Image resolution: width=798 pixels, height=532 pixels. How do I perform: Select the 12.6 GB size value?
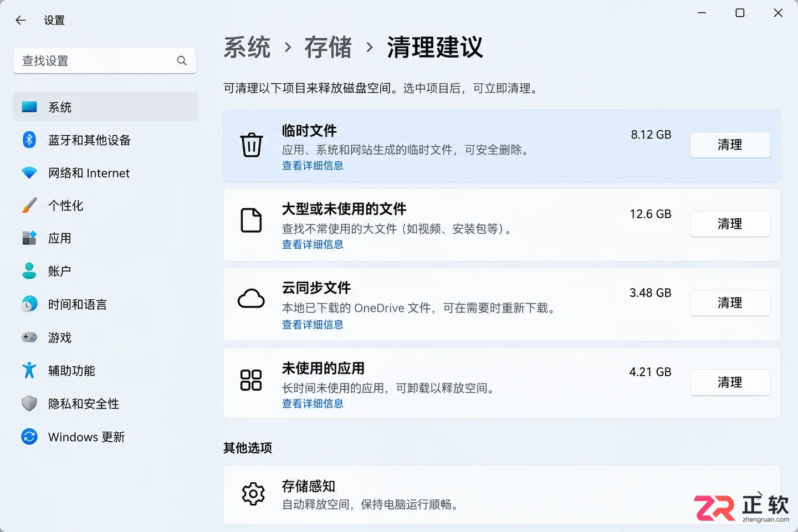pyautogui.click(x=651, y=214)
